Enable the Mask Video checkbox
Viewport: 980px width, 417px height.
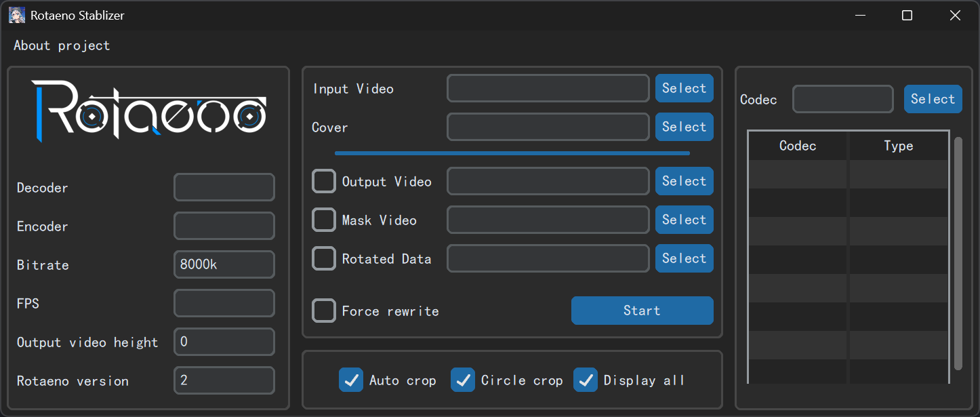pyautogui.click(x=324, y=220)
